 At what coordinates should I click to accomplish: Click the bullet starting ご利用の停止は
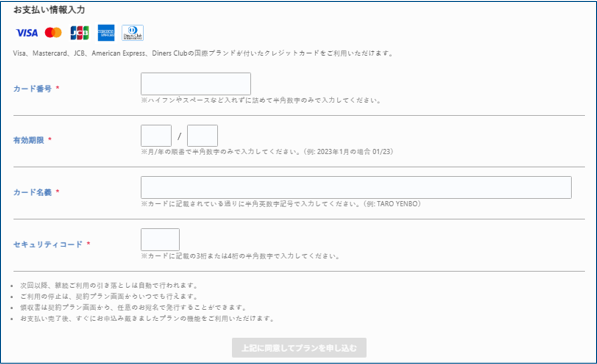tap(109, 296)
